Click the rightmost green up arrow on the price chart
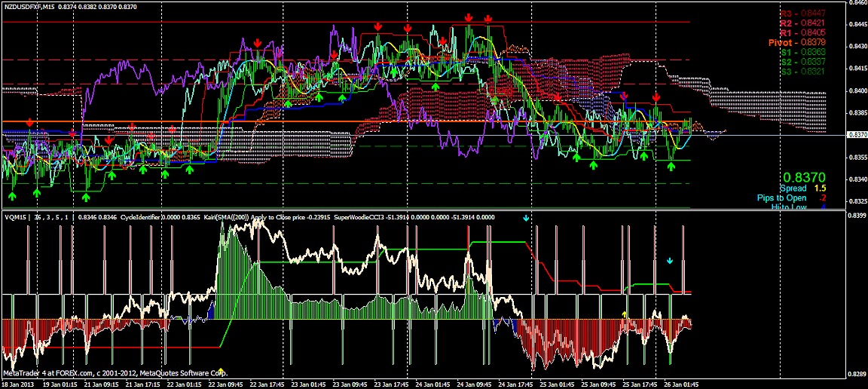The height and width of the screenshot is (389, 868). pos(671,166)
